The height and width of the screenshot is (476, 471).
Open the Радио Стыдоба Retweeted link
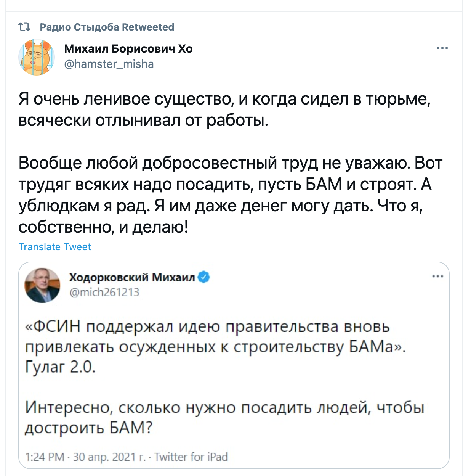(107, 27)
